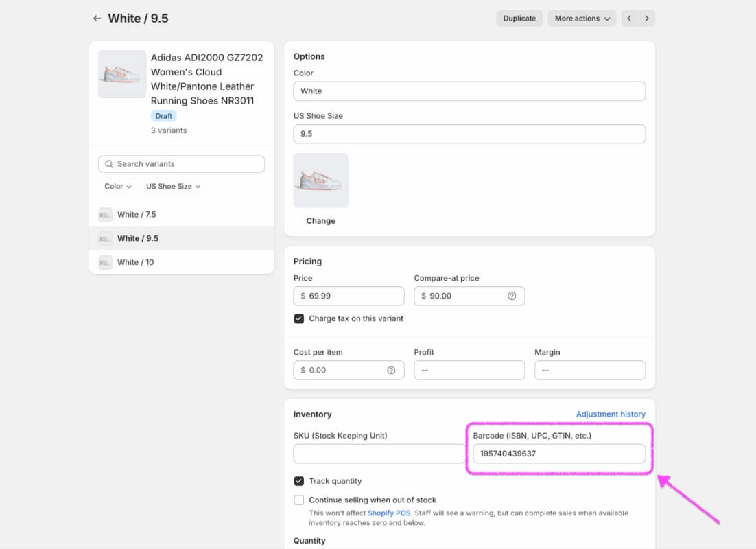Image resolution: width=756 pixels, height=549 pixels.
Task: Click the Barcode input field
Action: point(559,454)
